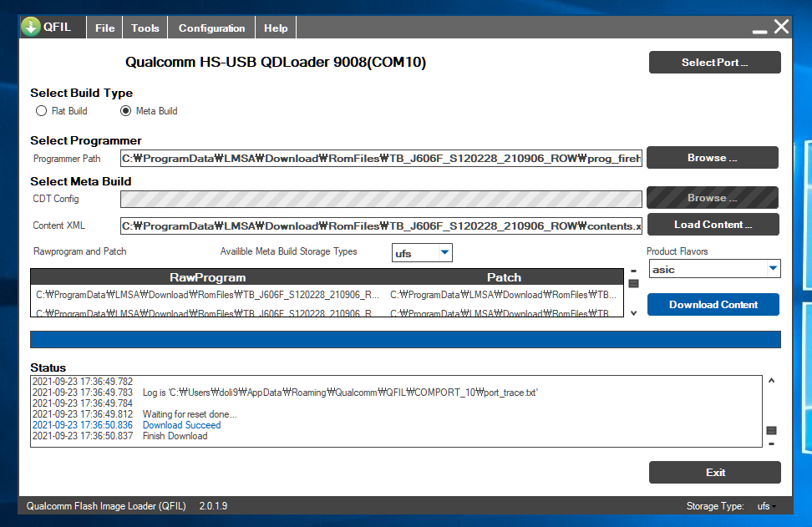Click the blue download progress bar
This screenshot has width=812, height=527.
tap(405, 340)
